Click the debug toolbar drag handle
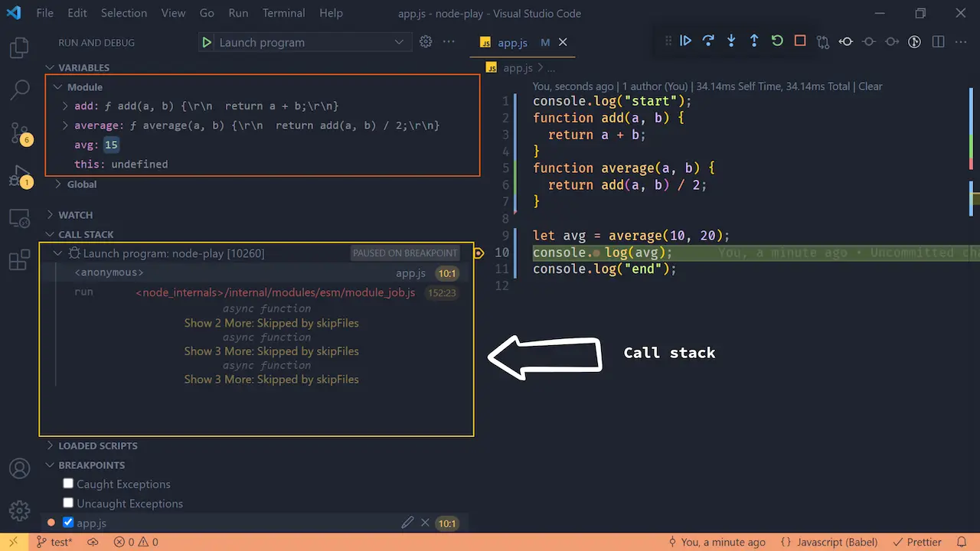This screenshot has height=551, width=980. coord(668,41)
